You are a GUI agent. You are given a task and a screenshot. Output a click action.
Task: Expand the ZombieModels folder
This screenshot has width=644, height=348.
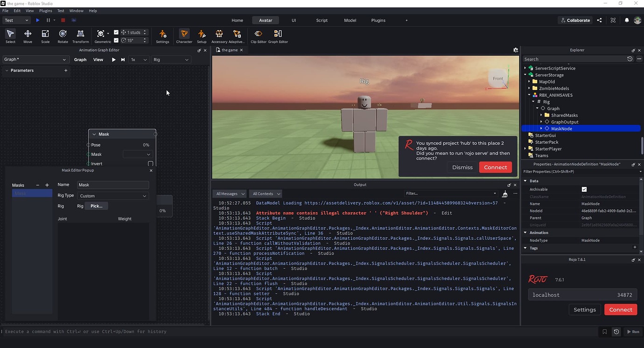point(529,88)
